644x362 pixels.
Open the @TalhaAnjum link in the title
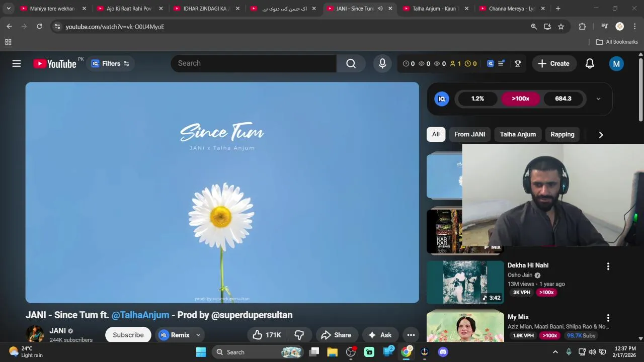(x=140, y=315)
